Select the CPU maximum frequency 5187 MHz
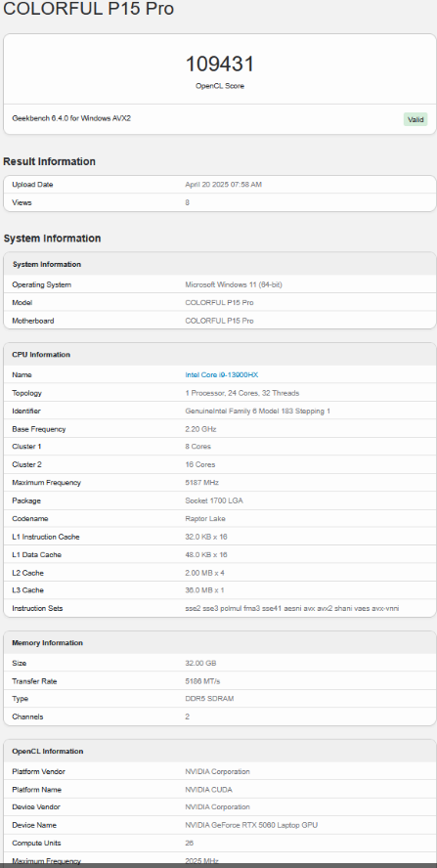Image resolution: width=437 pixels, height=868 pixels. click(x=201, y=482)
